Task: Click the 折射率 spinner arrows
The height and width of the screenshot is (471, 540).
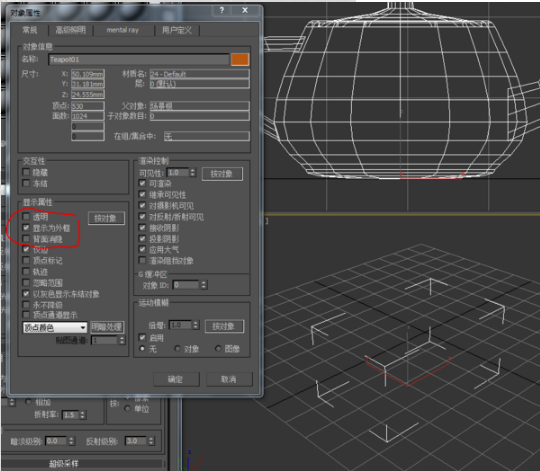Action: point(82,415)
